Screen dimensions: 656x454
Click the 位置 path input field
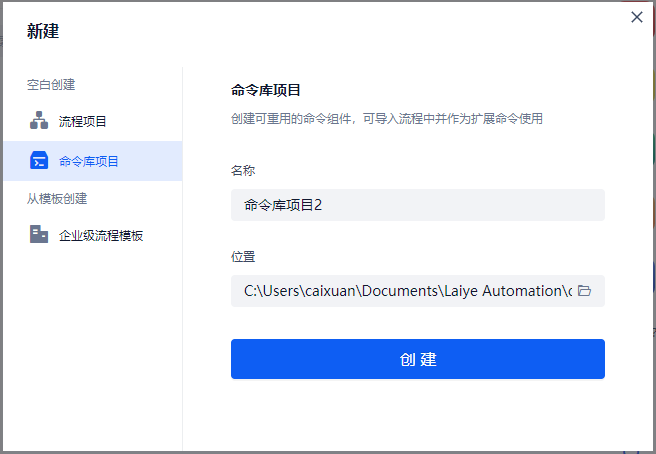tap(405, 291)
